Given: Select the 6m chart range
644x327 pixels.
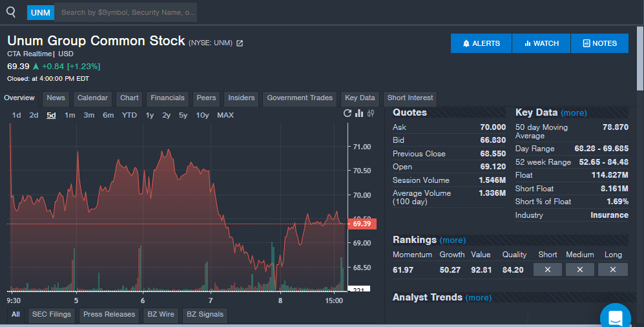Looking at the screenshot, I should [109, 115].
